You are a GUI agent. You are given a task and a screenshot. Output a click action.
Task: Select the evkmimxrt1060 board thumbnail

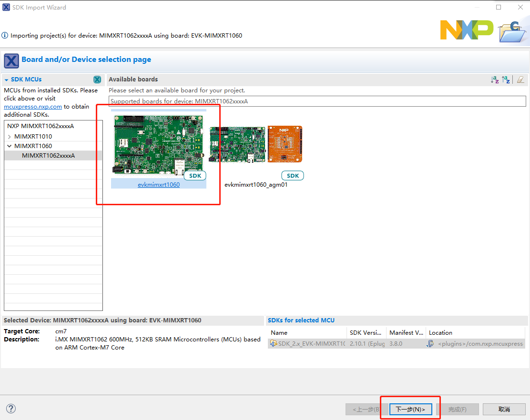(159, 145)
